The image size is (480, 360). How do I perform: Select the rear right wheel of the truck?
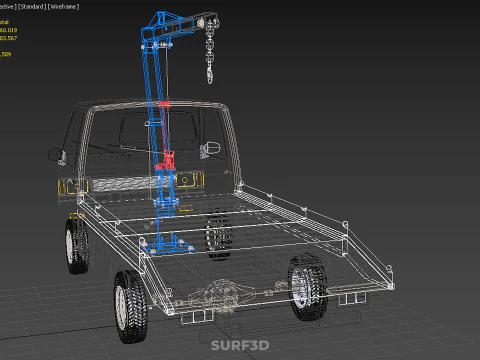(x=307, y=287)
